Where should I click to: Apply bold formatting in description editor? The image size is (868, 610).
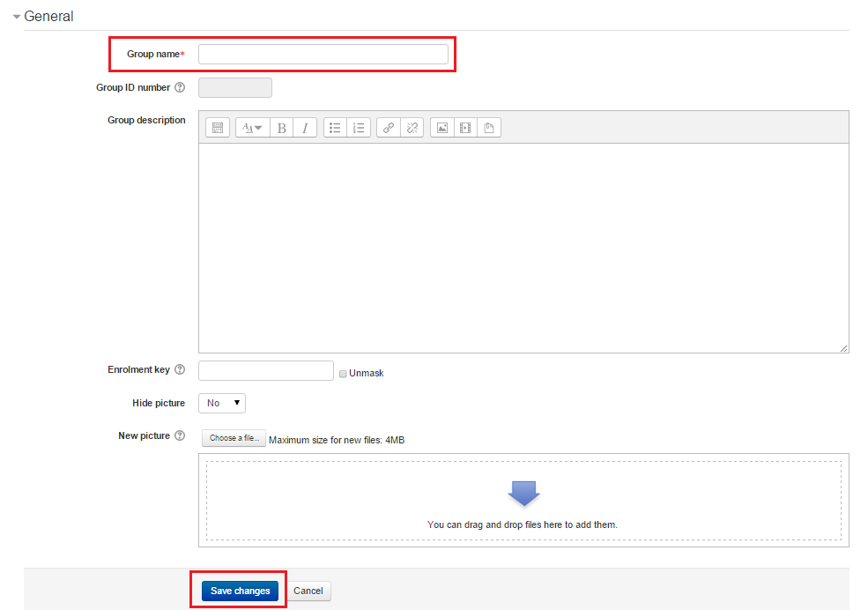pyautogui.click(x=281, y=128)
